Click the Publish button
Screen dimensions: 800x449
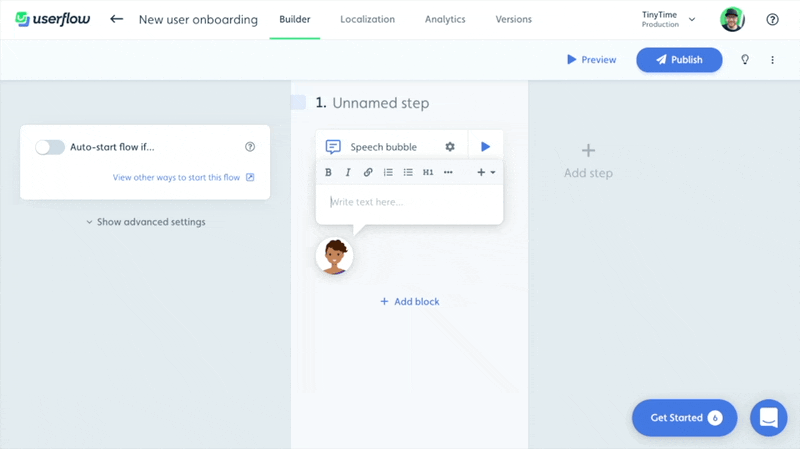(679, 60)
